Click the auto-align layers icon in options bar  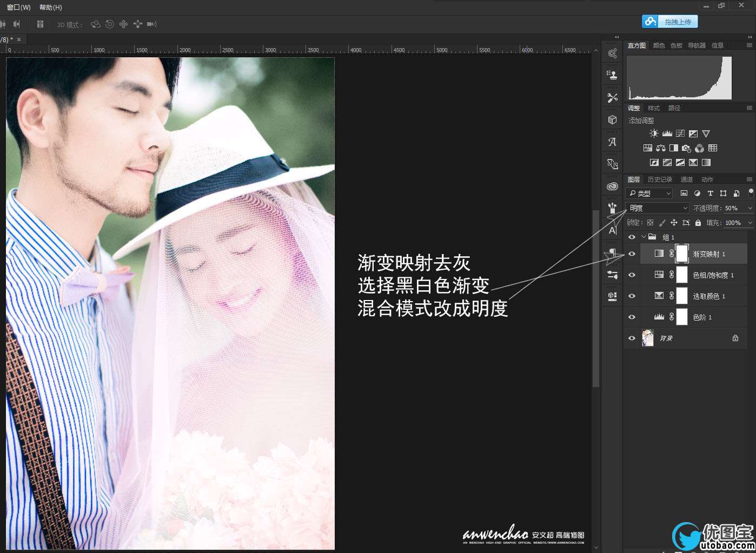click(x=40, y=24)
